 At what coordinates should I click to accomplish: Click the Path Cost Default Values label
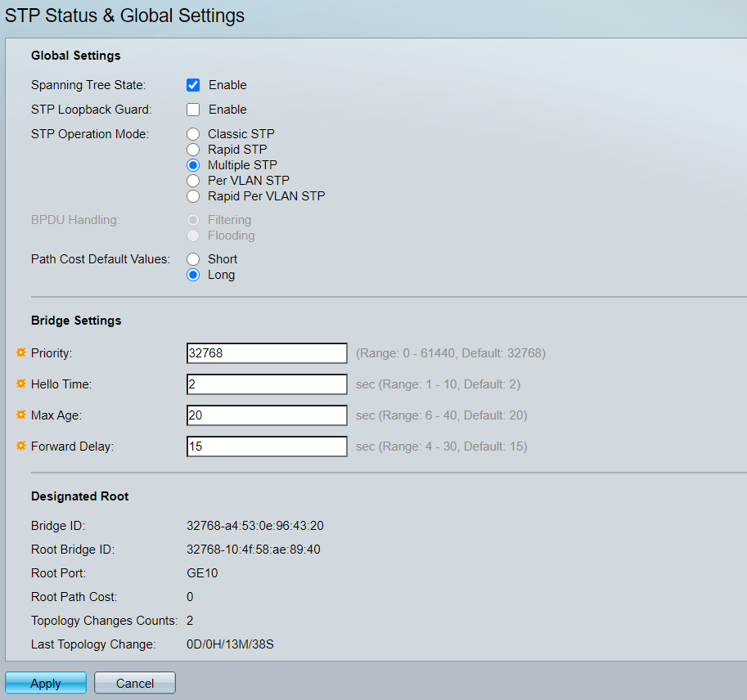pos(101,259)
